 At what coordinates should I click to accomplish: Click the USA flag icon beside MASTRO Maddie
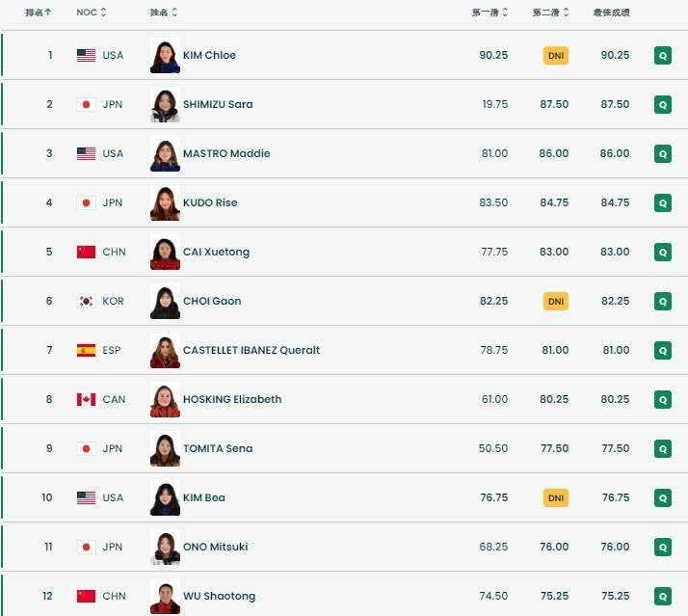(87, 153)
